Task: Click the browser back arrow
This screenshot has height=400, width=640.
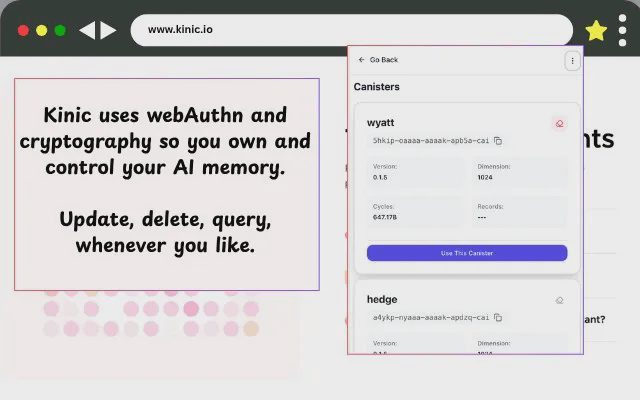Action: tap(87, 31)
